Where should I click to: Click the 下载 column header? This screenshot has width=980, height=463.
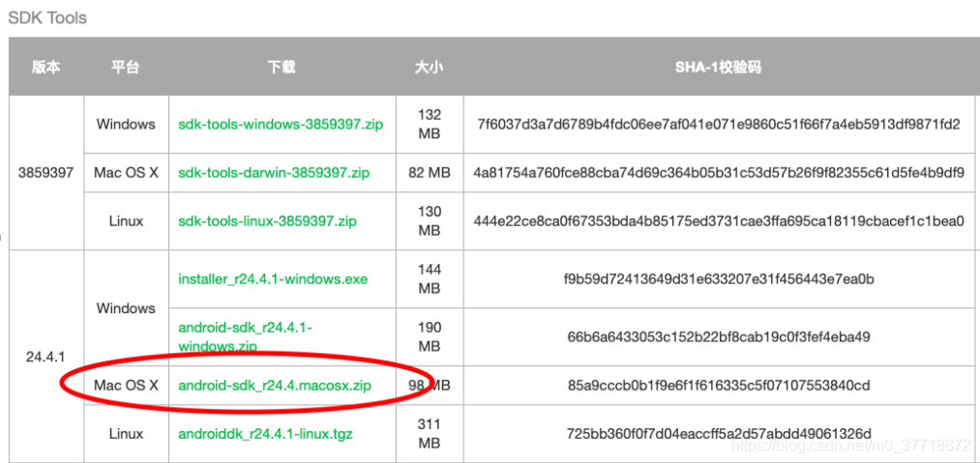282,67
